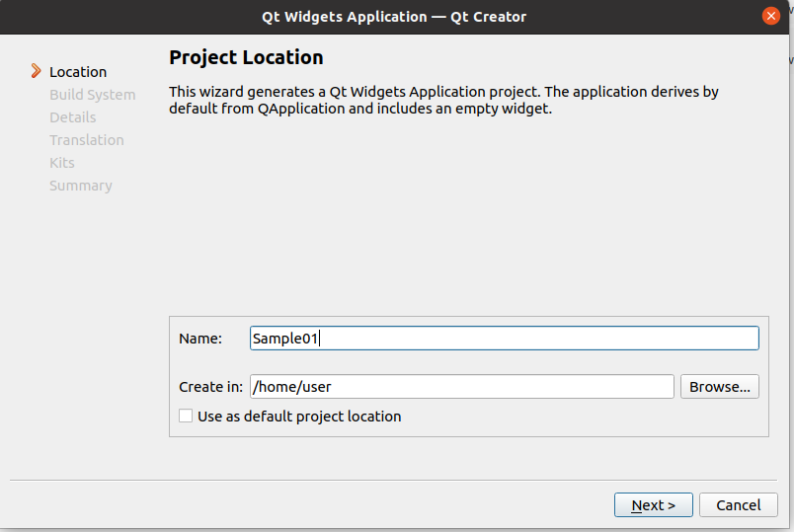Jump to the Kits wizard step
Image resolution: width=794 pixels, height=532 pixels.
tap(62, 163)
